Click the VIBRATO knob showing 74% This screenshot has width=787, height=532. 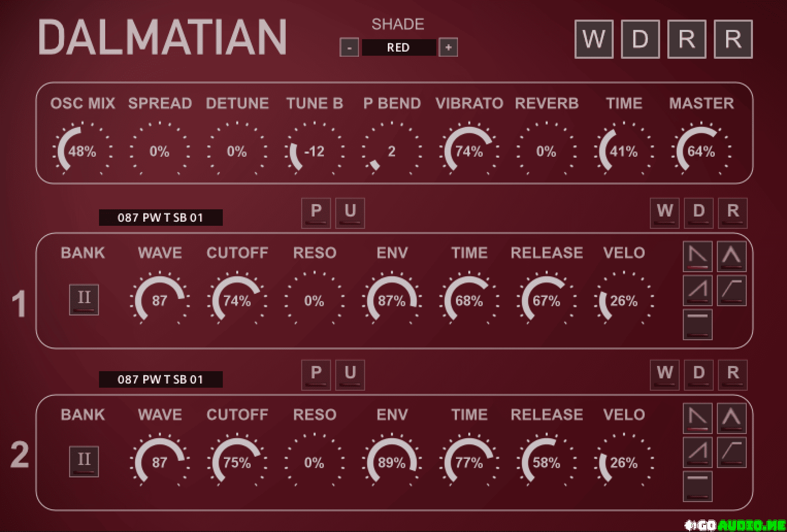pyautogui.click(x=469, y=151)
